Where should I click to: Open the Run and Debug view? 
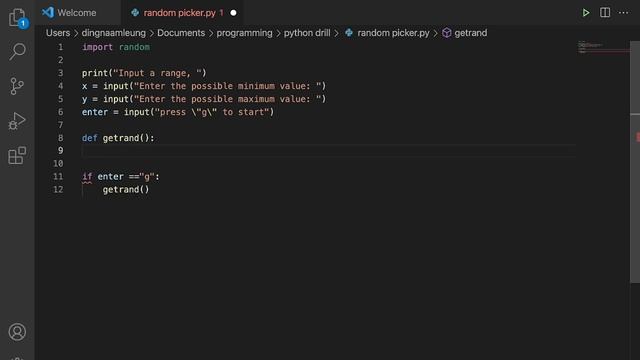17,121
